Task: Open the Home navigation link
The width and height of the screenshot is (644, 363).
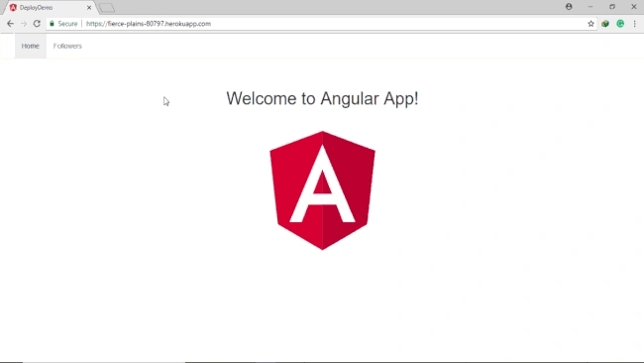Action: [31, 46]
